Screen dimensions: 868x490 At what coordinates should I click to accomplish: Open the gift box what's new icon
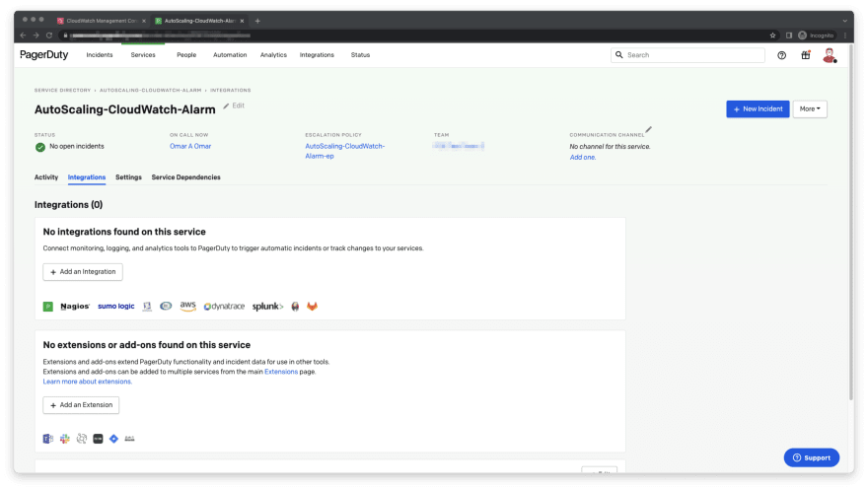(x=806, y=55)
